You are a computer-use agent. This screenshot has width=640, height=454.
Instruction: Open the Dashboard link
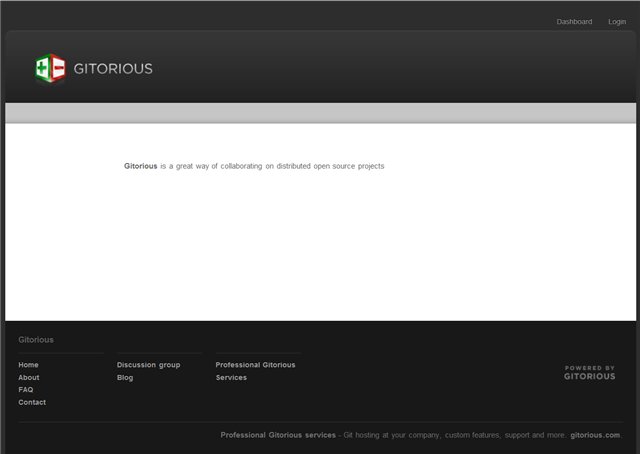pos(574,22)
